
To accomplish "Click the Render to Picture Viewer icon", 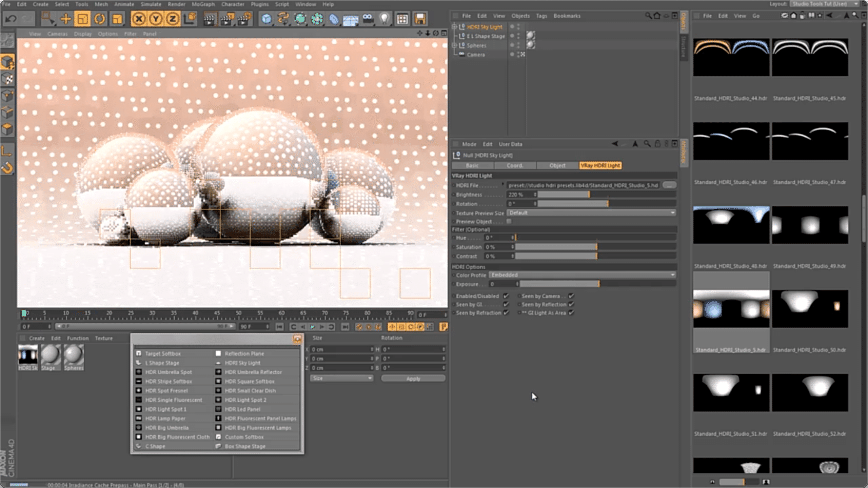I will [x=228, y=19].
